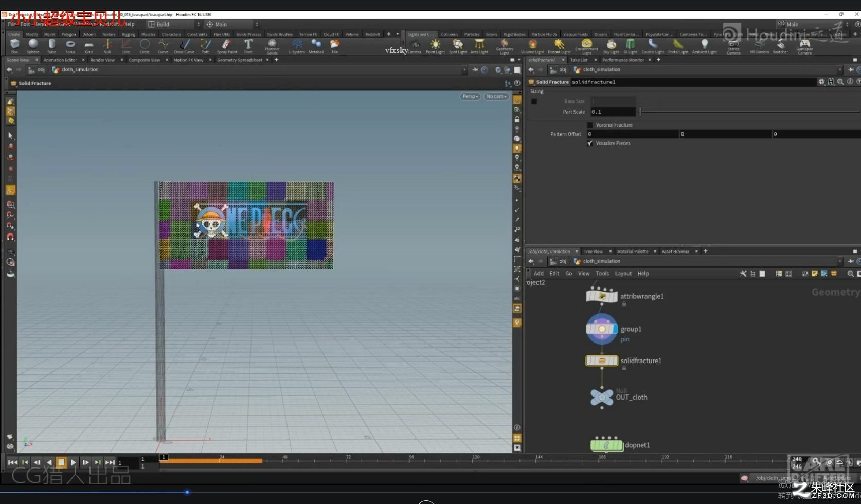Click the Gamepad Camera tool

pyautogui.click(x=804, y=46)
